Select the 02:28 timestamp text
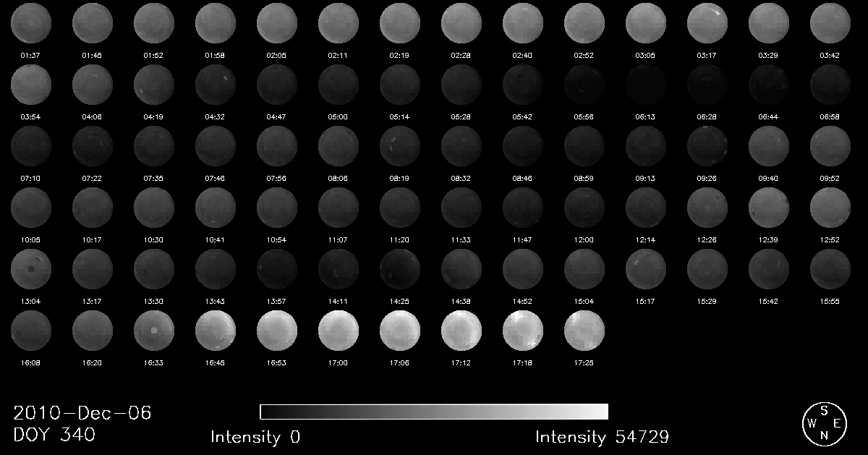Image resolution: width=868 pixels, height=455 pixels. [461, 54]
